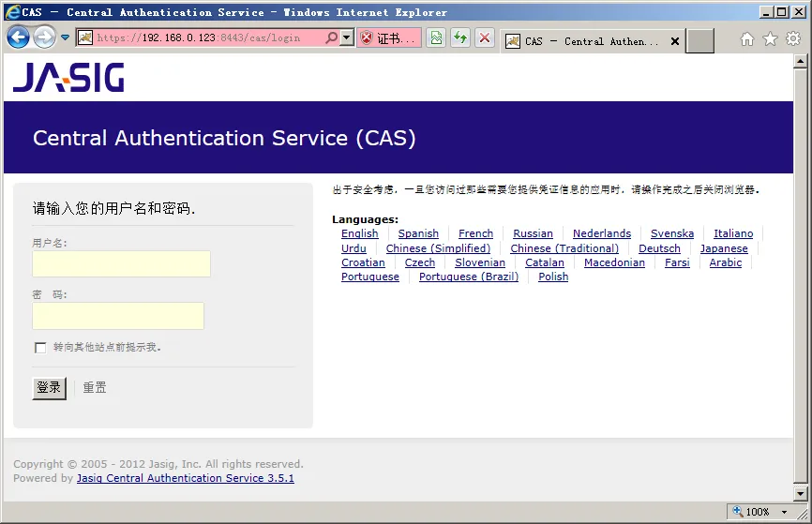Check the warn-before-redirect checkbox
This screenshot has width=812, height=524.
tap(40, 348)
